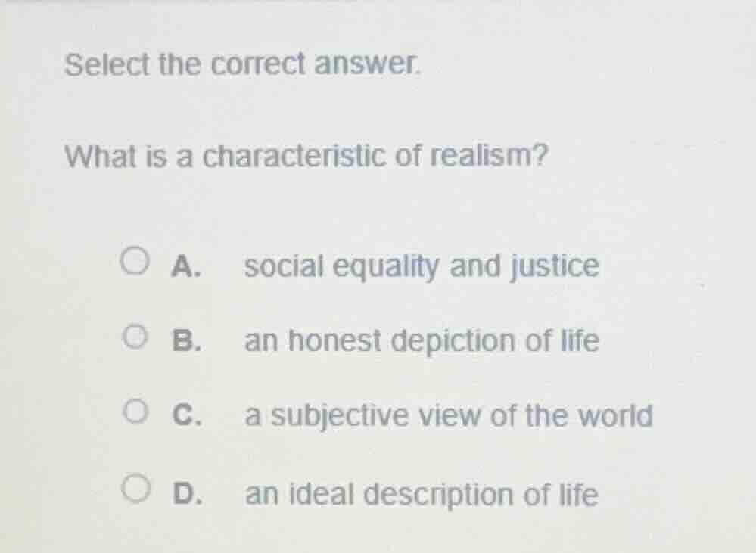Click the question text about realism
The height and width of the screenshot is (553, 756).
(306, 156)
